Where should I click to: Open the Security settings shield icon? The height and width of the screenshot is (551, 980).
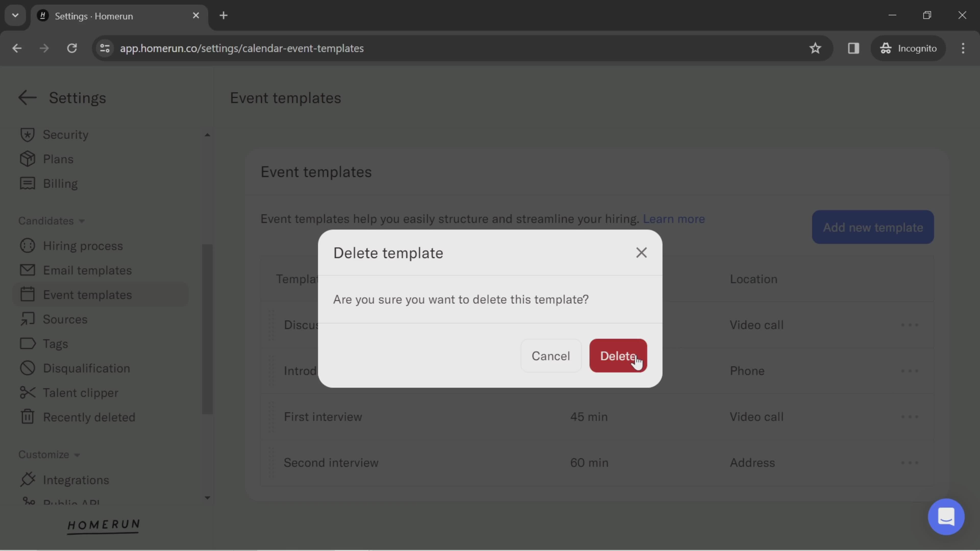(x=27, y=135)
